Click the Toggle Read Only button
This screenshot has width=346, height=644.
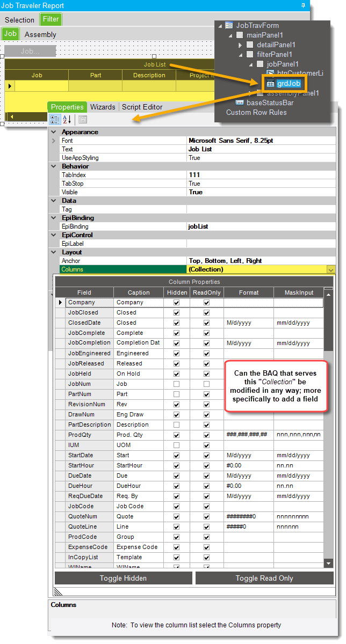pyautogui.click(x=264, y=578)
